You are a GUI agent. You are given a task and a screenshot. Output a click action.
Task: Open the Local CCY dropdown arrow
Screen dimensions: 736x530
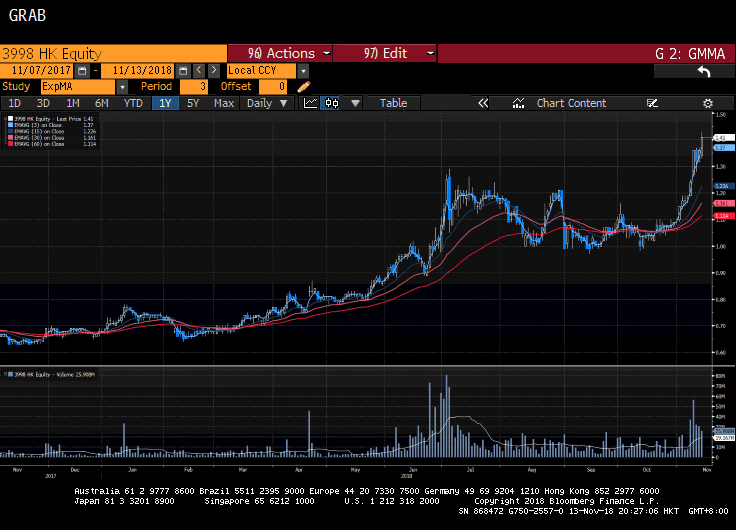coord(303,71)
